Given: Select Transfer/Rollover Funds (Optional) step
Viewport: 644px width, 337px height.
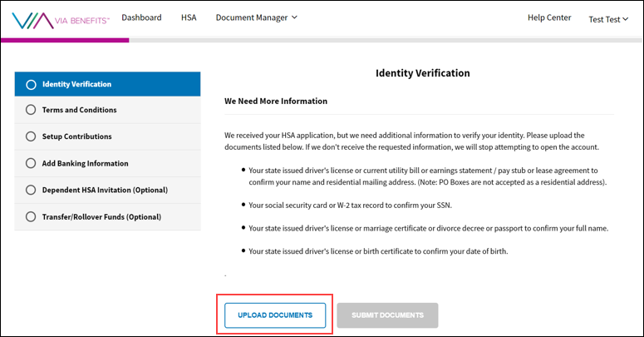Looking at the screenshot, I should tap(107, 217).
